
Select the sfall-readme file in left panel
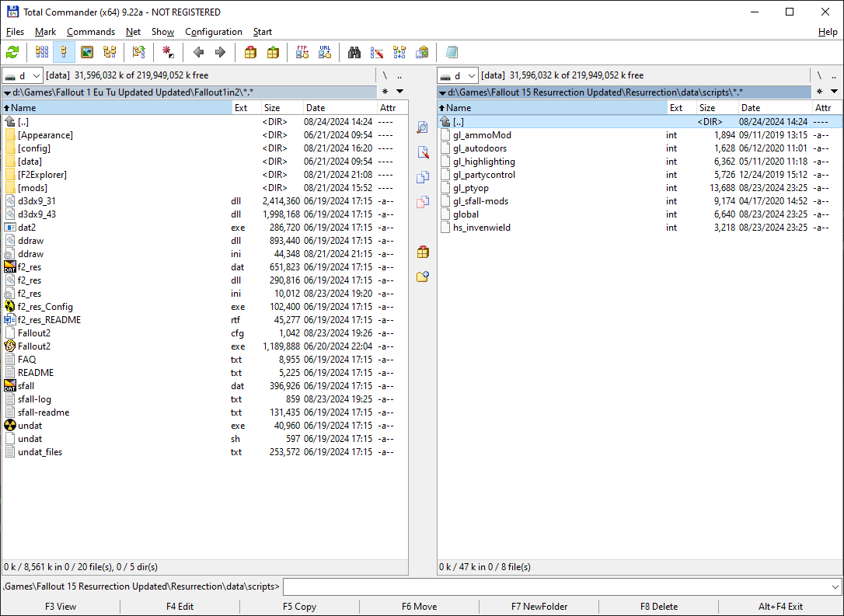[205, 412]
